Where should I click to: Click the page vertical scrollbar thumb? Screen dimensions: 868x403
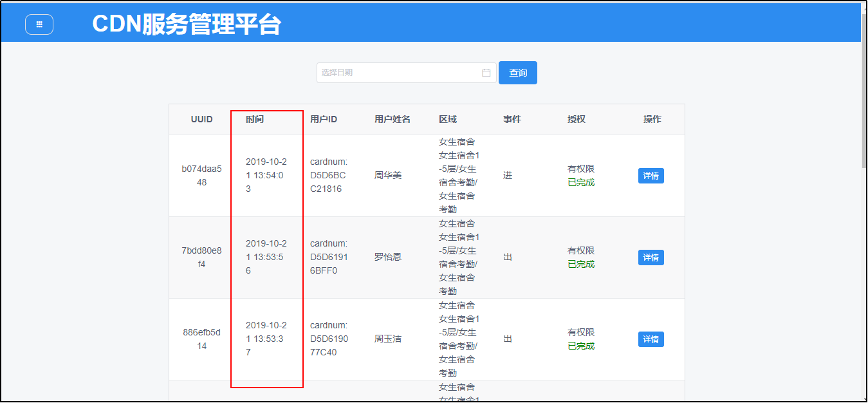point(864,97)
